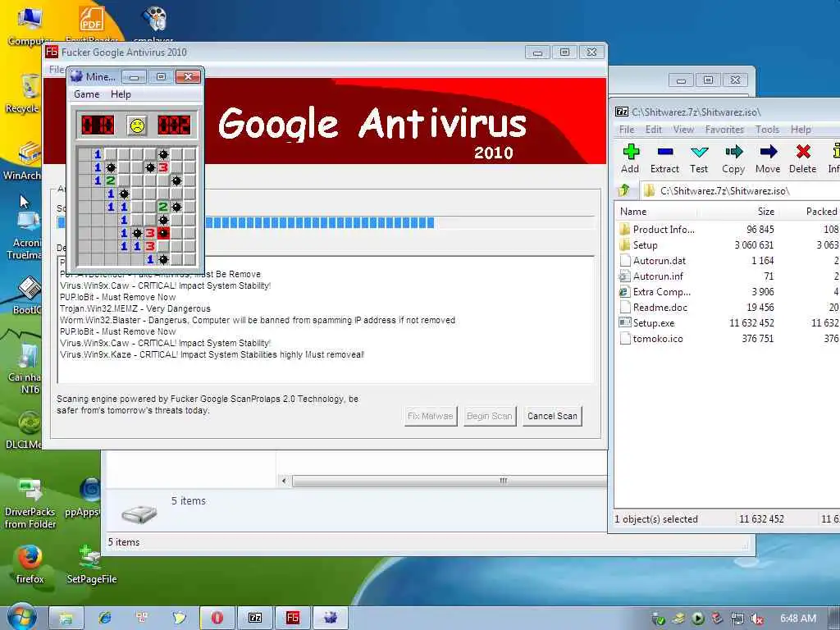The width and height of the screenshot is (840, 630).
Task: Click the Extract icon in 7-Zip
Action: 664,158
